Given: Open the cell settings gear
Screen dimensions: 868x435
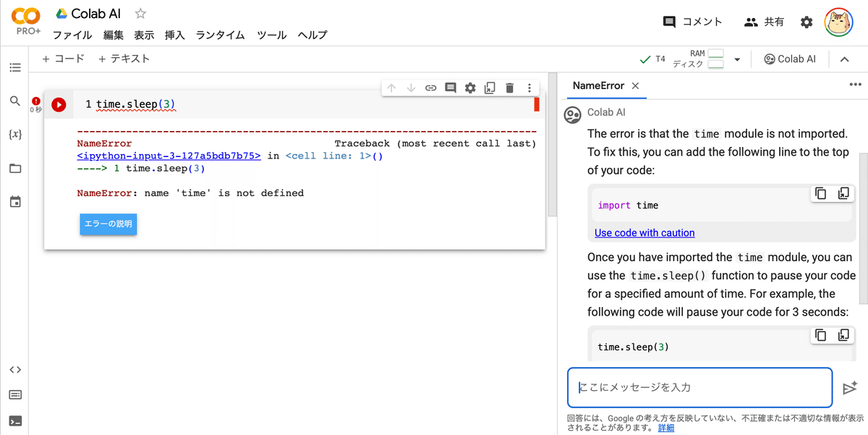Looking at the screenshot, I should click(x=470, y=87).
